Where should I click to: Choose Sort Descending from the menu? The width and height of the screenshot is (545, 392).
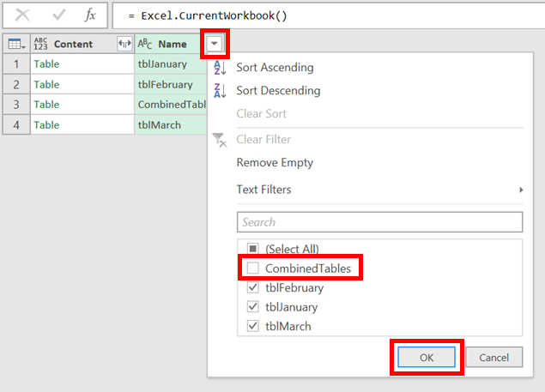277,91
